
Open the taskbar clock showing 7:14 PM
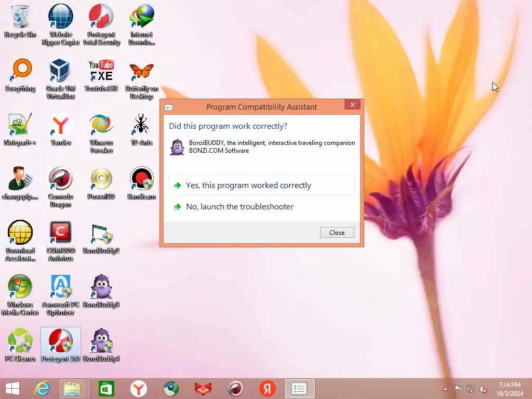510,389
